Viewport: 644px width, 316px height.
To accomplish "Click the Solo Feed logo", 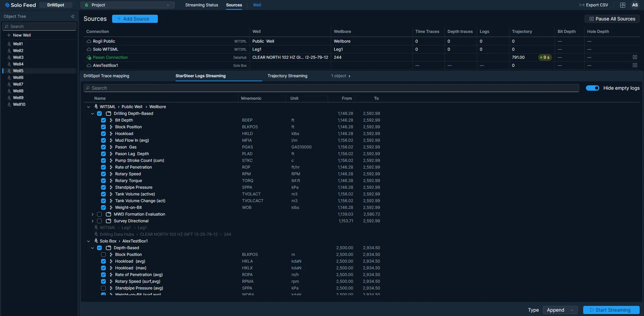I will click(20, 5).
